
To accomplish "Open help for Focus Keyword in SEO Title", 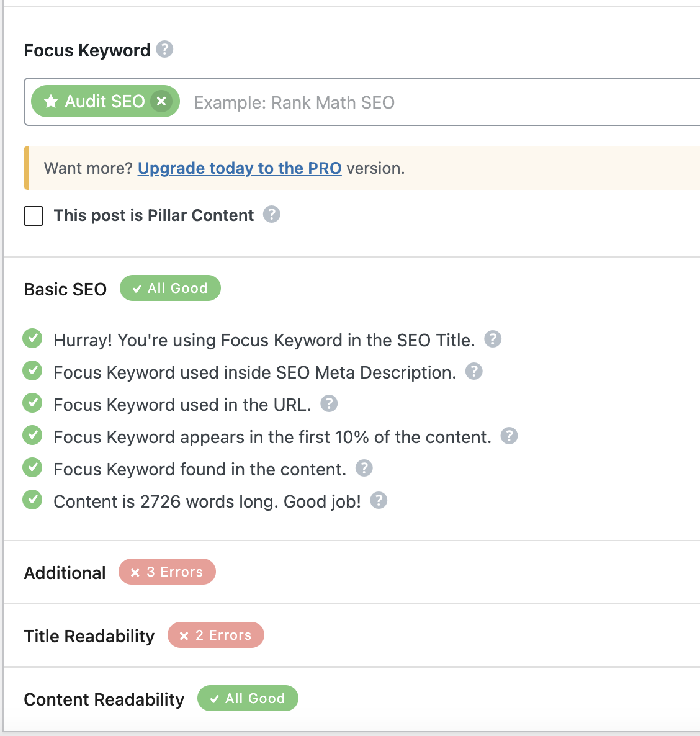I will [x=493, y=339].
